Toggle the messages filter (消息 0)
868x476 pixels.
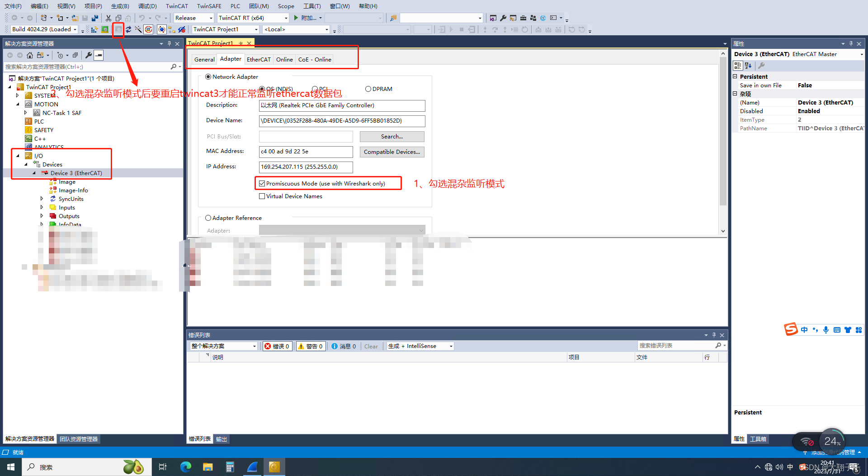pos(344,346)
